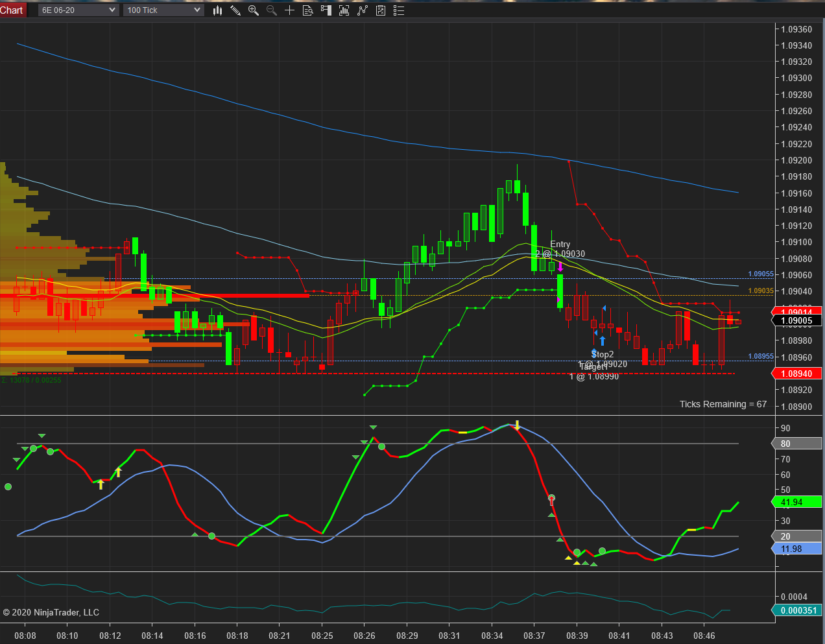The image size is (825, 644).
Task: Open the indicators line icon
Action: point(363,10)
